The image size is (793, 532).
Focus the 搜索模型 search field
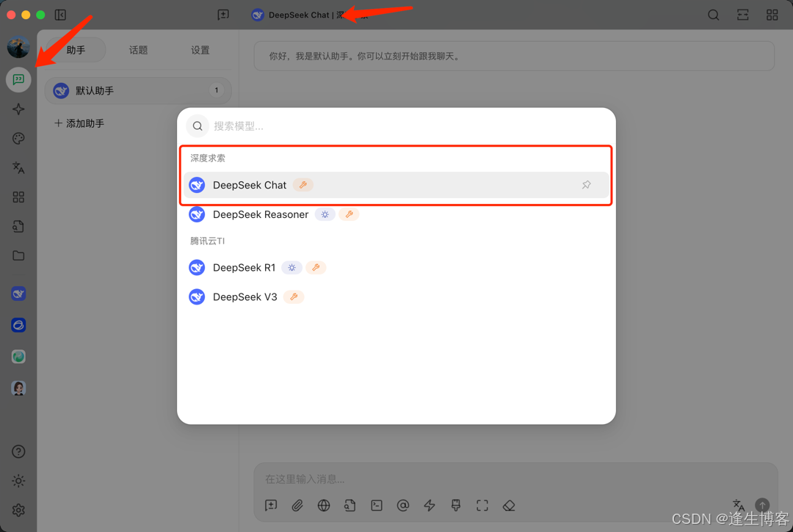[x=396, y=125]
